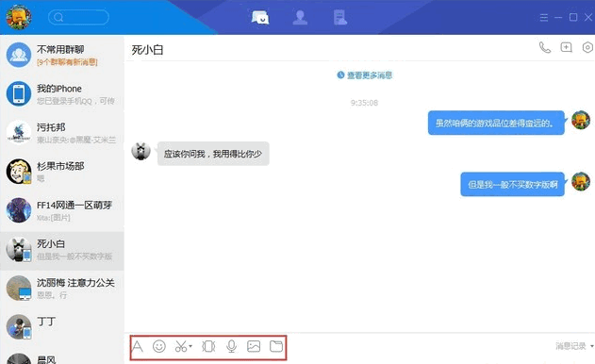Click the send file folder icon
The image size is (595, 364).
(276, 346)
